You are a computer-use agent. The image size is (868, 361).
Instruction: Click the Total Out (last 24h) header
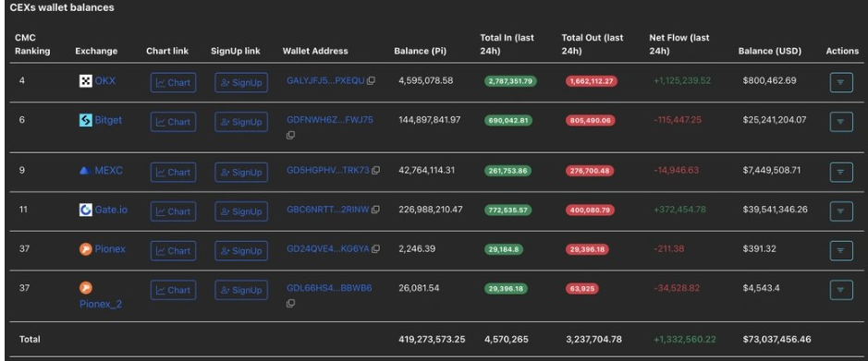pos(593,44)
